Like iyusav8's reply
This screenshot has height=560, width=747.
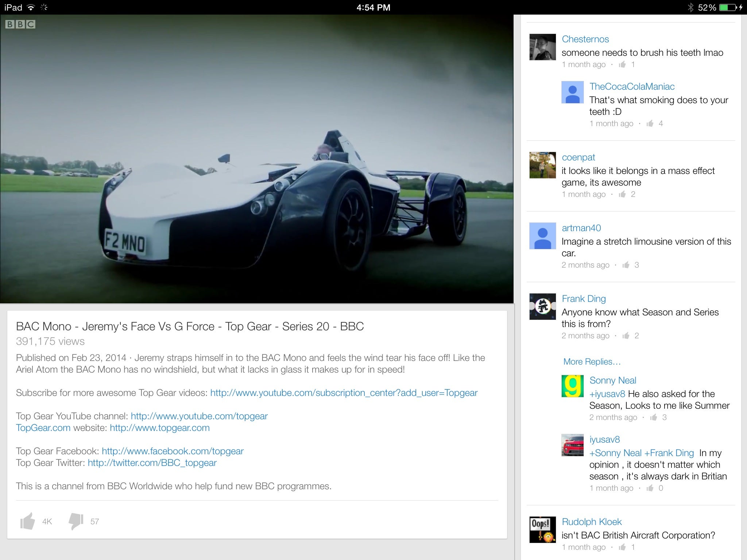(650, 488)
